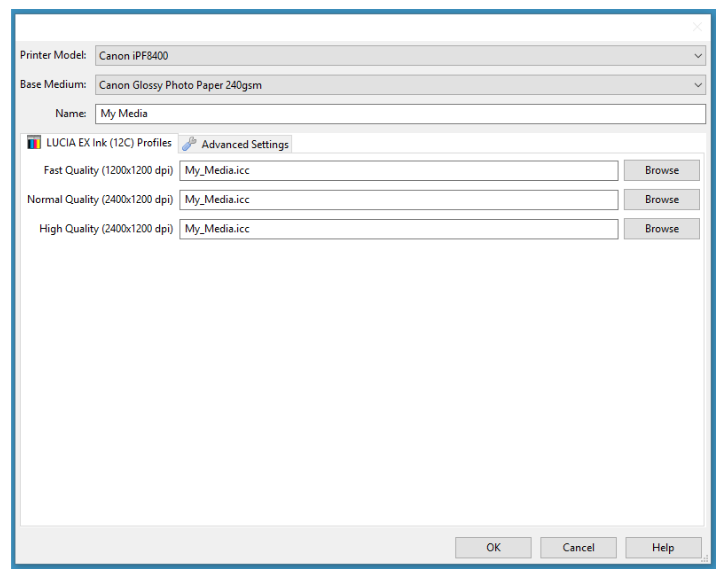This screenshot has height=582, width=726.
Task: Open the Base Medium dropdown
Action: pyautogui.click(x=400, y=85)
